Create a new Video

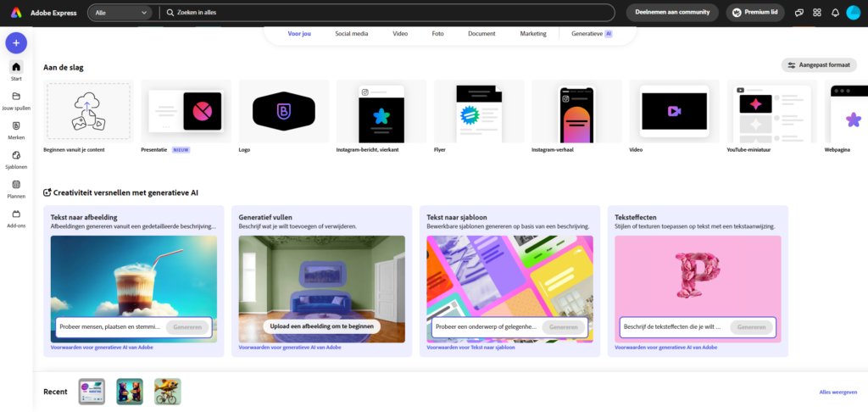674,111
